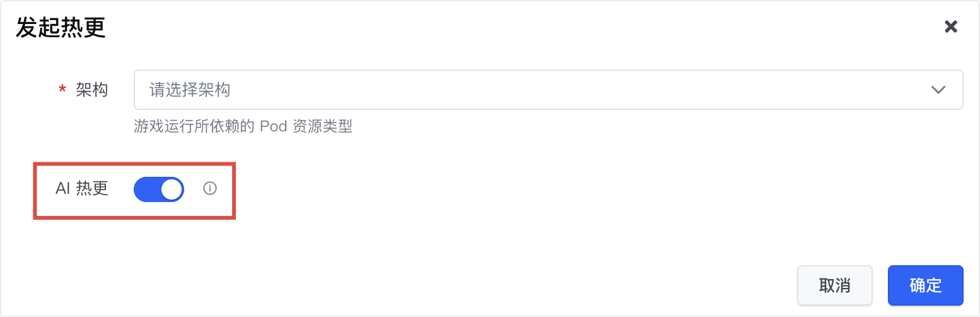This screenshot has height=317, width=980.
Task: Expand the architecture list with the down arrow
Action: point(938,90)
